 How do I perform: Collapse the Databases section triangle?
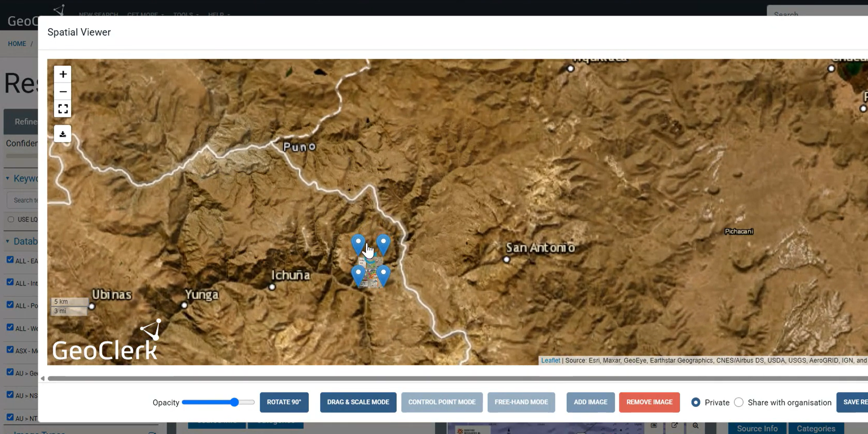8,241
